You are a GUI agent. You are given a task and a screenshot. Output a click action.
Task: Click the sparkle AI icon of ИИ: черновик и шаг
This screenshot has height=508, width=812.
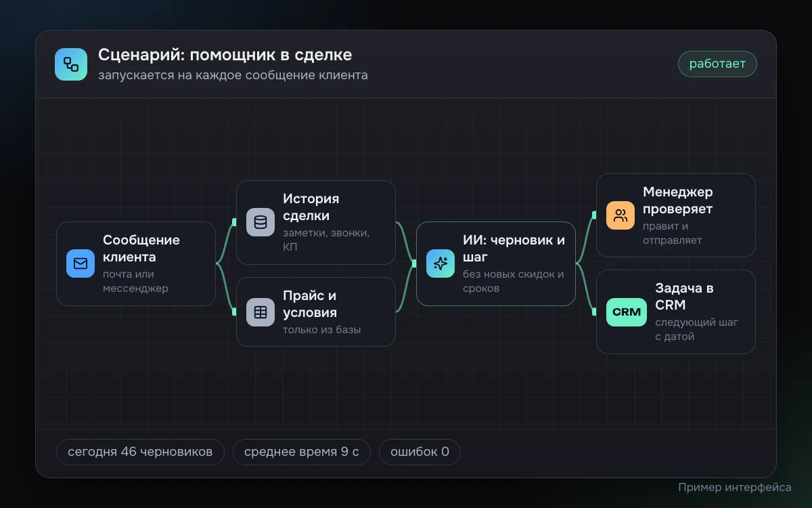pyautogui.click(x=441, y=263)
